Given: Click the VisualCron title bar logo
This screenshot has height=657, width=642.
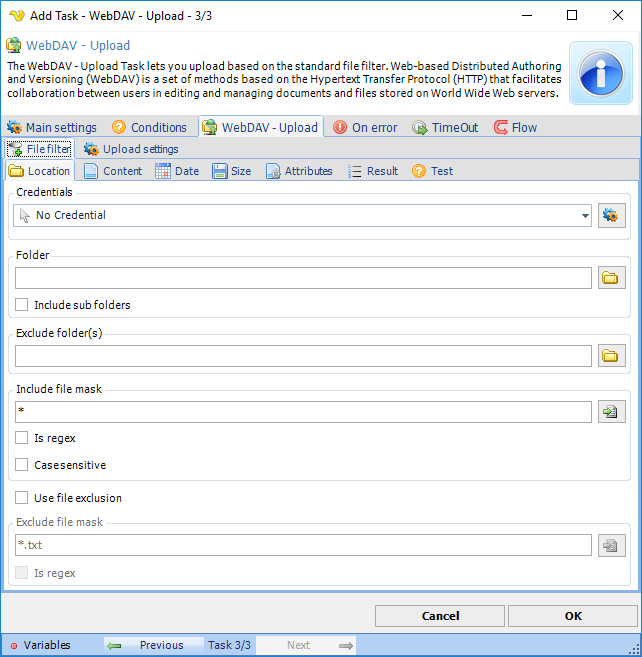Looking at the screenshot, I should pyautogui.click(x=17, y=16).
